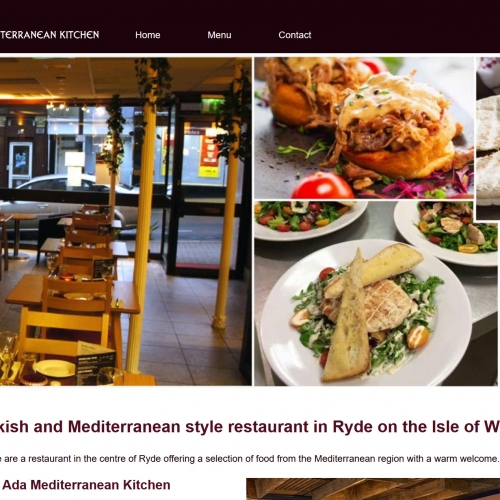
Task: Click the pita bread photo at right edge
Action: (x=488, y=138)
